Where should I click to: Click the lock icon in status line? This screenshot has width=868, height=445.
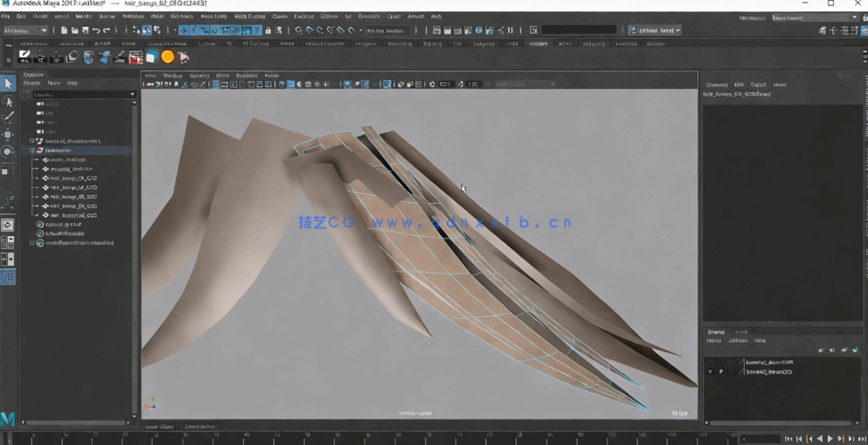click(x=268, y=30)
